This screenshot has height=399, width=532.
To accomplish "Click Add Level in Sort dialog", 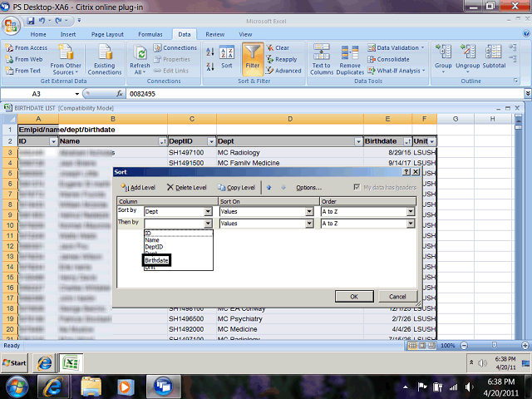I will (139, 187).
